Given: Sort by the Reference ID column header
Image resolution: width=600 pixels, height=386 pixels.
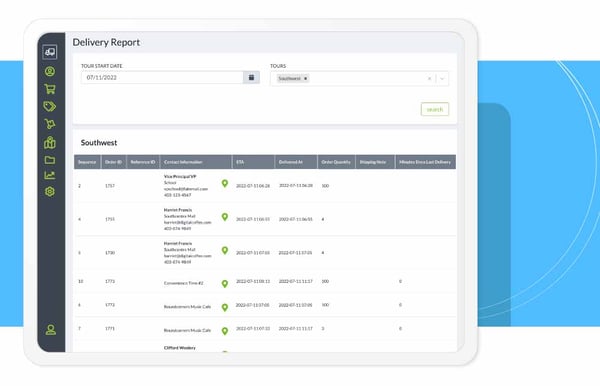Looking at the screenshot, I should click(143, 162).
